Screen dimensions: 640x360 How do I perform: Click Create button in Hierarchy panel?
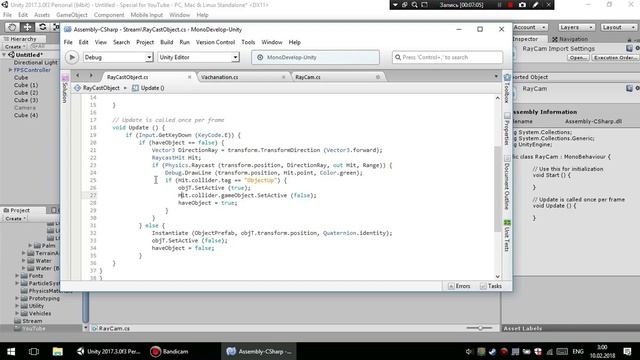(14, 47)
